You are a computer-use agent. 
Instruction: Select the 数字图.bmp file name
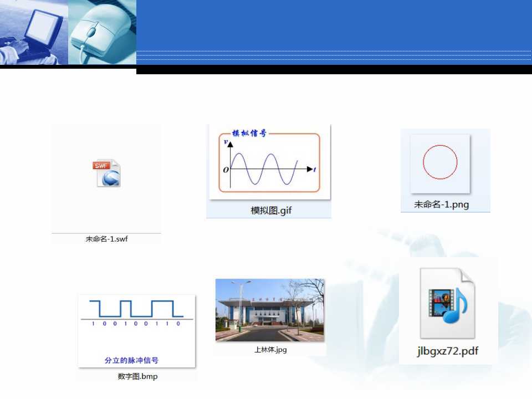(137, 376)
